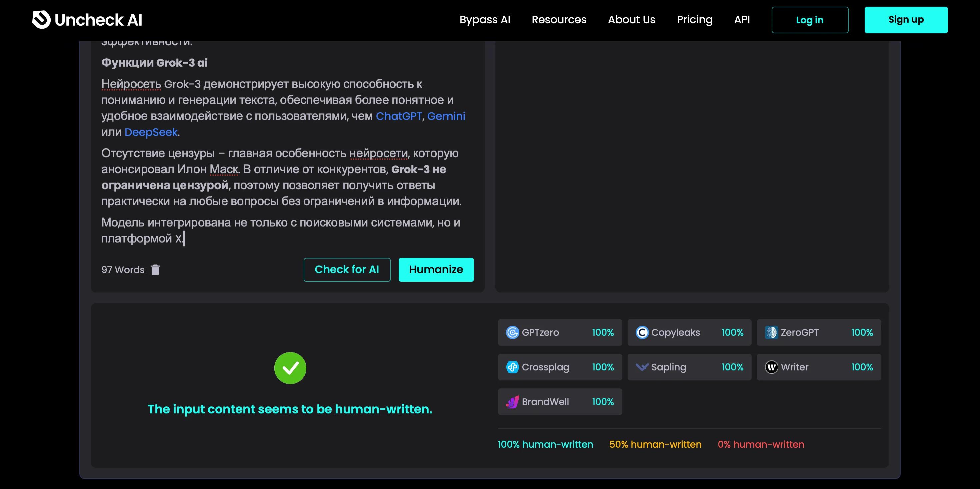Screen dimensions: 980x489
Task: Click the BrandWell detector icon
Action: pyautogui.click(x=512, y=401)
